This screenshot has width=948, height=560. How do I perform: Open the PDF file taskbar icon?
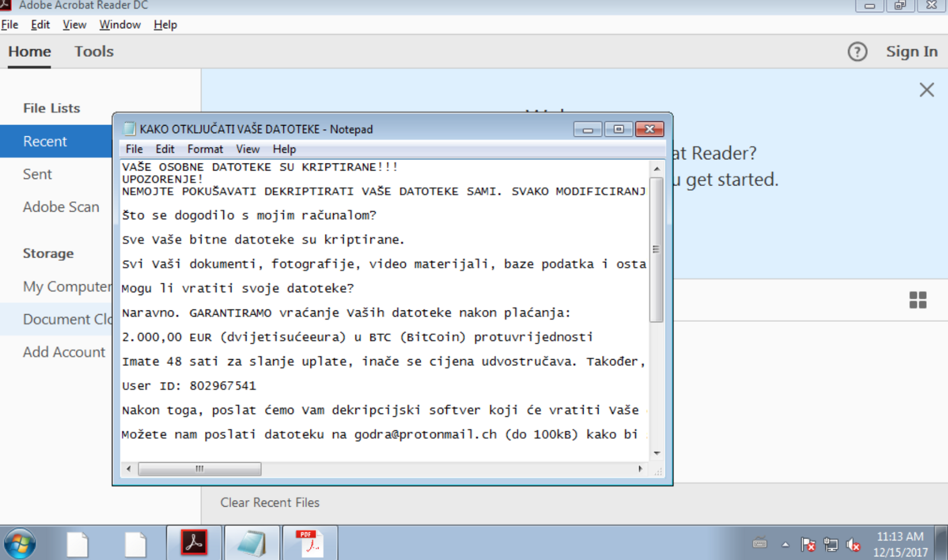coord(310,543)
